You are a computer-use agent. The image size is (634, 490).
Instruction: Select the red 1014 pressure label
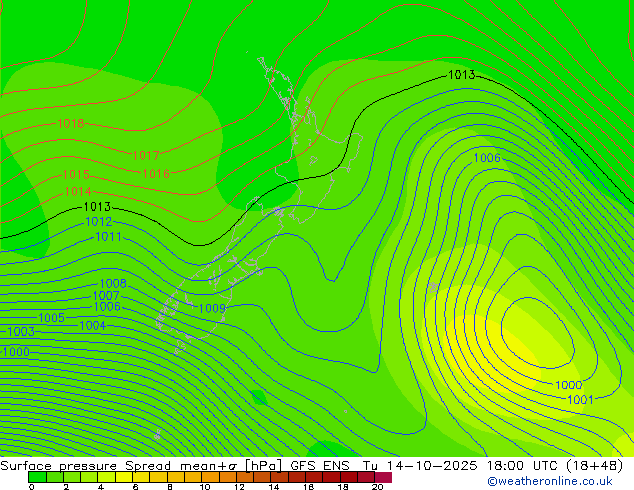tap(78, 192)
